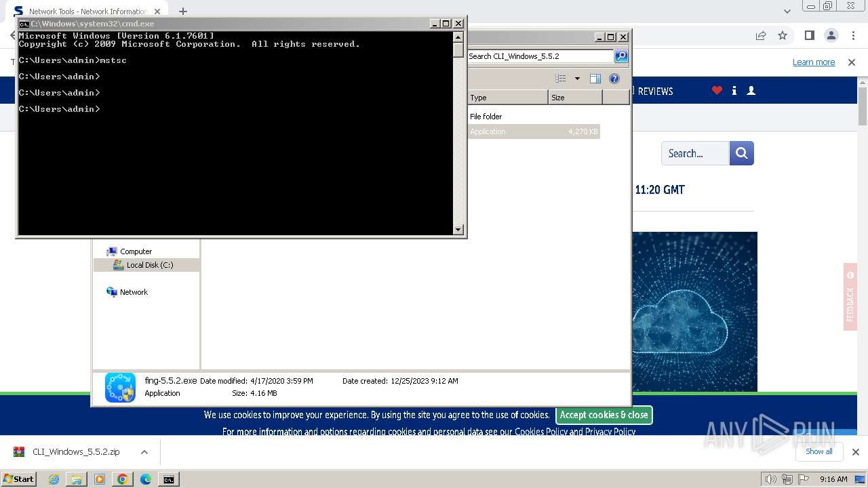Click the website Search... input field

tap(695, 153)
